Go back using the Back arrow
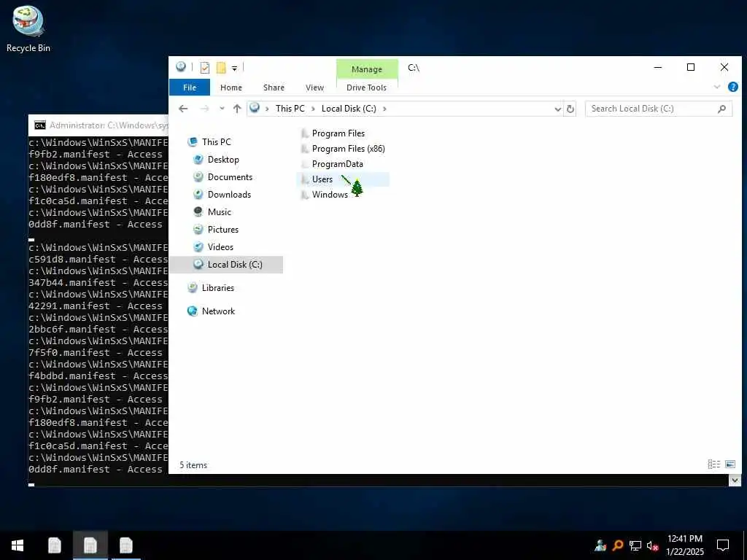 pos(183,109)
